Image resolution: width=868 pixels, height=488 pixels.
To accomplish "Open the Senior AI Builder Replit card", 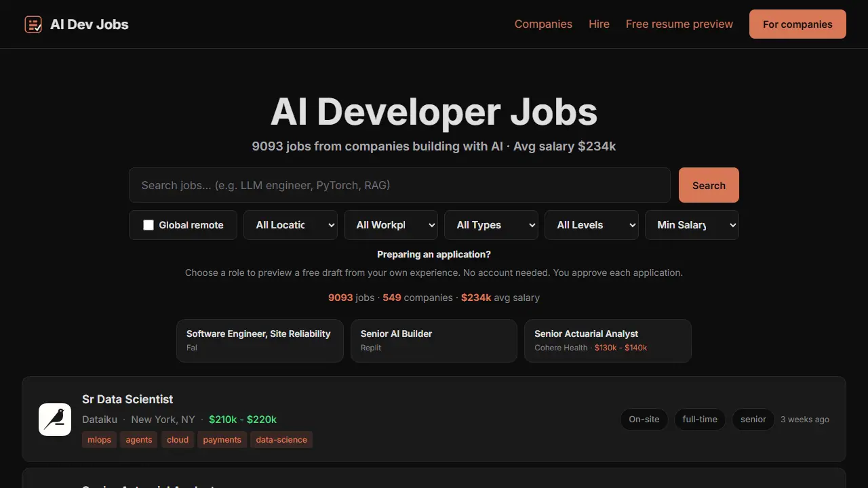I will coord(434,341).
